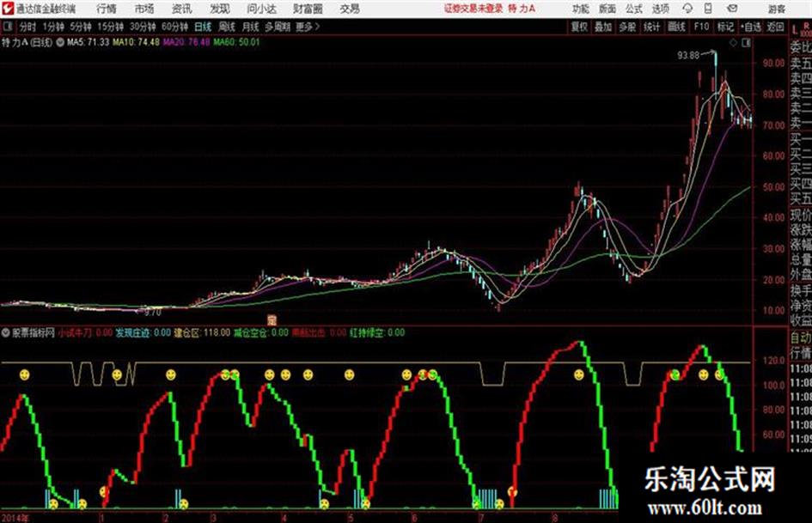Click the L icon at right panel top
Image resolution: width=812 pixels, height=523 pixels.
(x=795, y=30)
